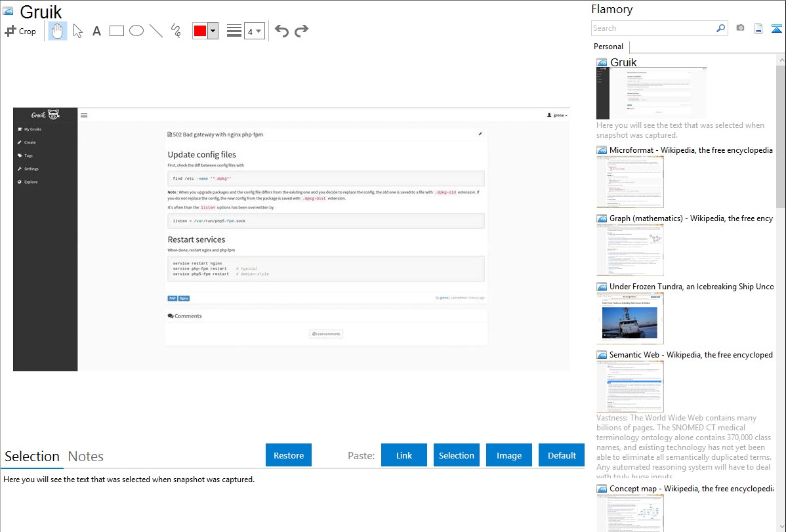
Task: Click the 'Flamory' panel heading
Action: [x=612, y=9]
